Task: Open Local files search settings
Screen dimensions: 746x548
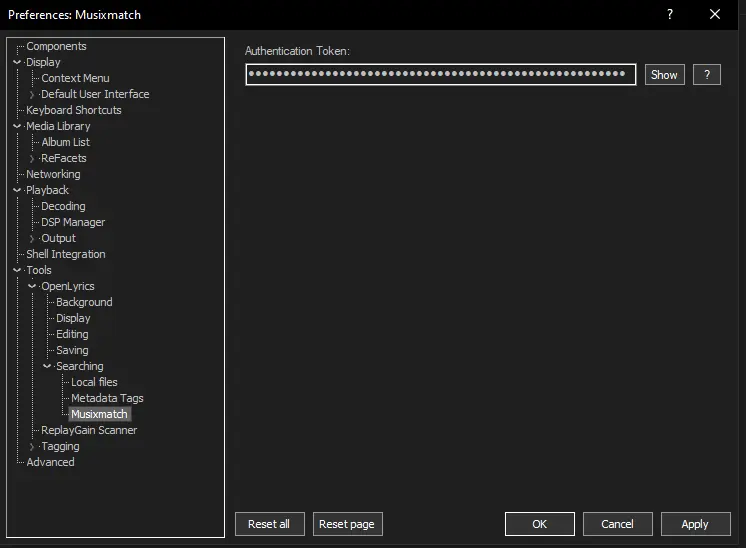Action: (x=94, y=382)
